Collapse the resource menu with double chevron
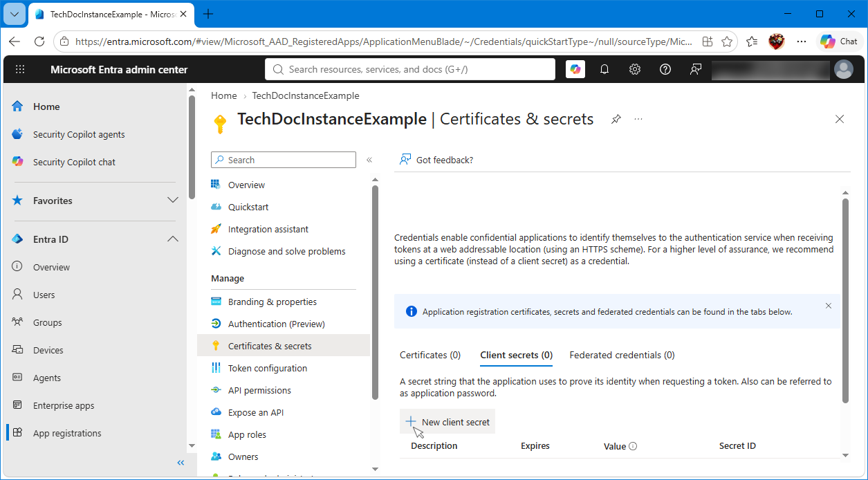 click(369, 160)
